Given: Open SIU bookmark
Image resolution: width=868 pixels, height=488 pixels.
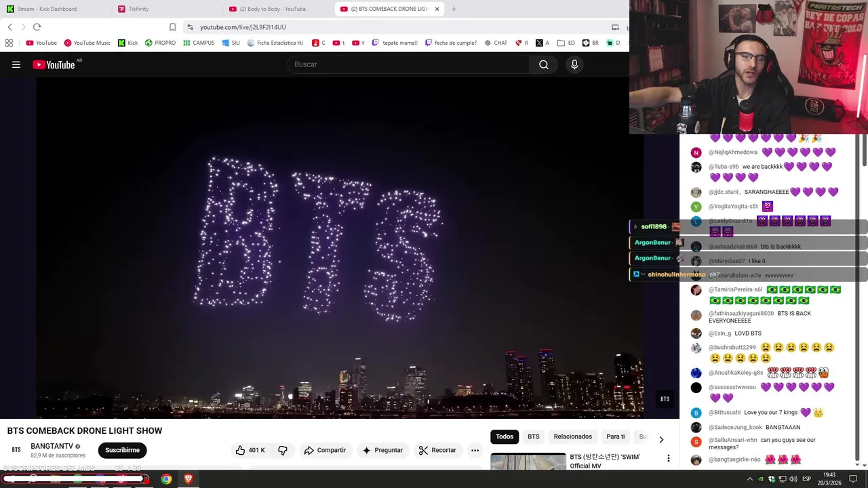Looking at the screenshot, I should 231,43.
